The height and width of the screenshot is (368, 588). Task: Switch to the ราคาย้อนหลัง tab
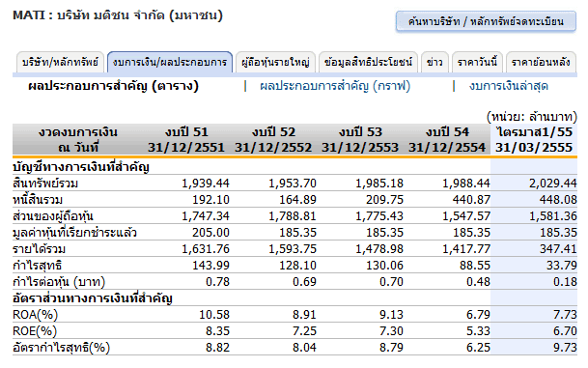541,62
